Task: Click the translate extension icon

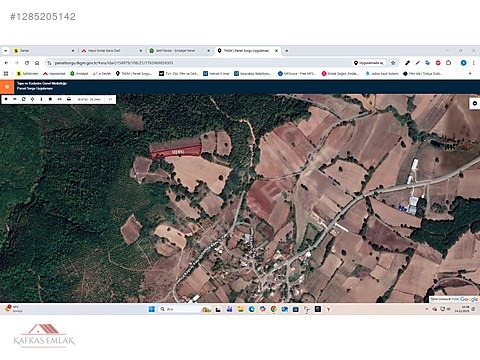Action: (x=428, y=63)
